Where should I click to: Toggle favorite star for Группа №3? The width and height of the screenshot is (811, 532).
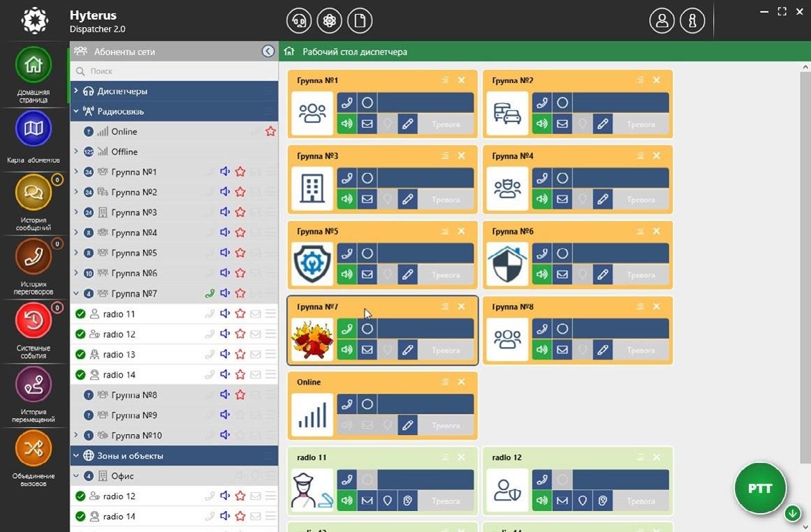[240, 212]
